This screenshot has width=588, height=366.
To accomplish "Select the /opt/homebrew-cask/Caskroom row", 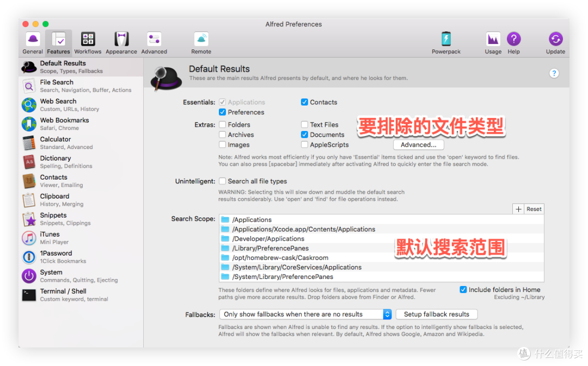I will click(381, 258).
